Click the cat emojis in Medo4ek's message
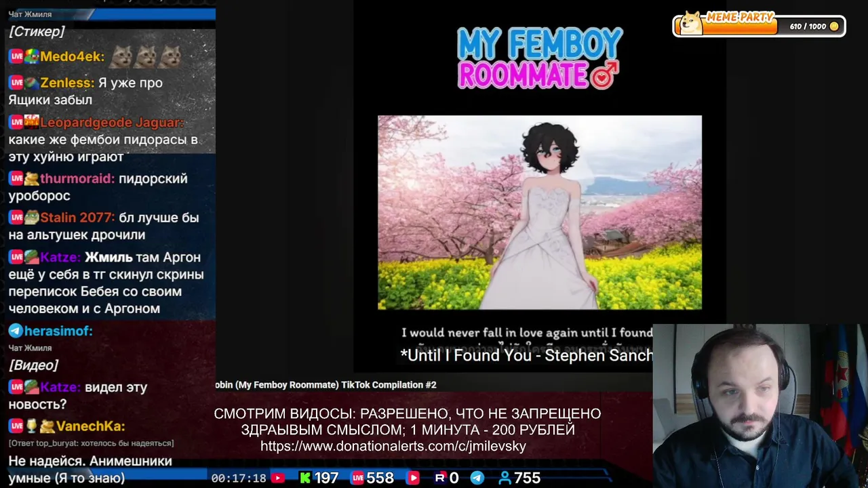Image resolution: width=868 pixels, height=488 pixels. 146,57
